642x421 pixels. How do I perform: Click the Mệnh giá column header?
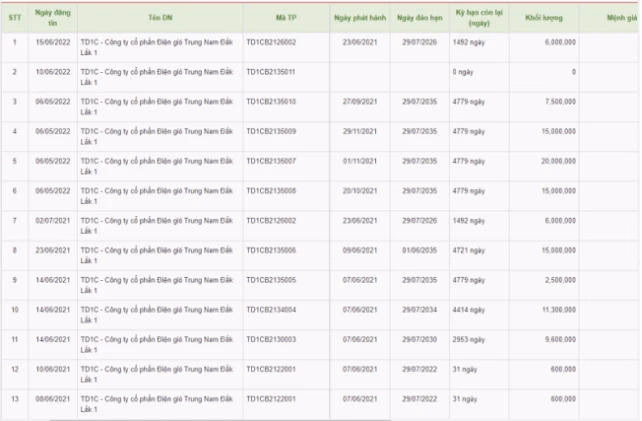click(x=612, y=18)
